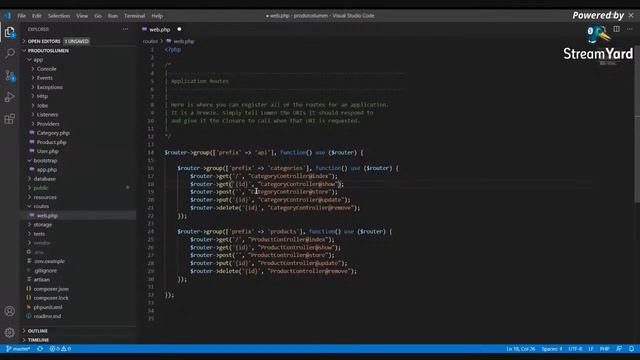Click the feedback icon in status bar
The image size is (640, 360).
pyautogui.click(x=619, y=349)
